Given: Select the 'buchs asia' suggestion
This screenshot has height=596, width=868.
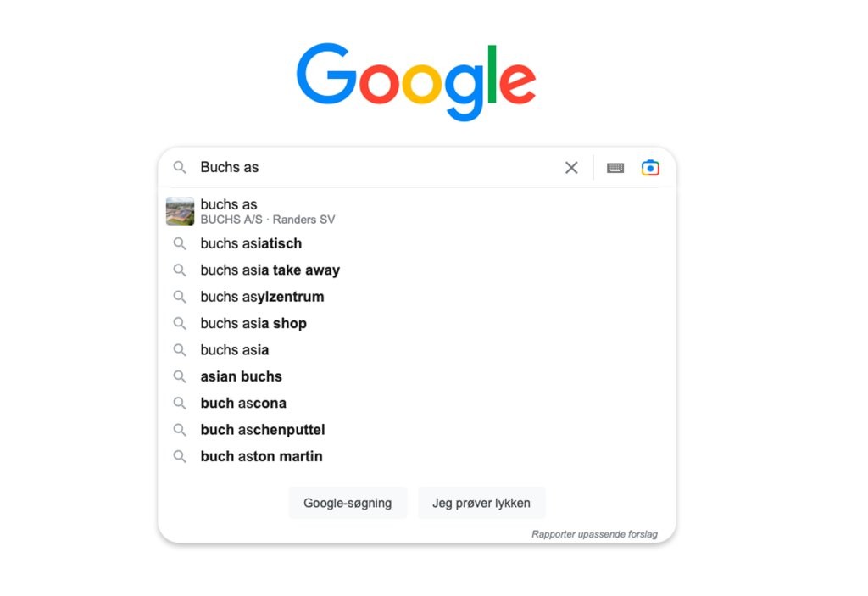Looking at the screenshot, I should tap(234, 349).
